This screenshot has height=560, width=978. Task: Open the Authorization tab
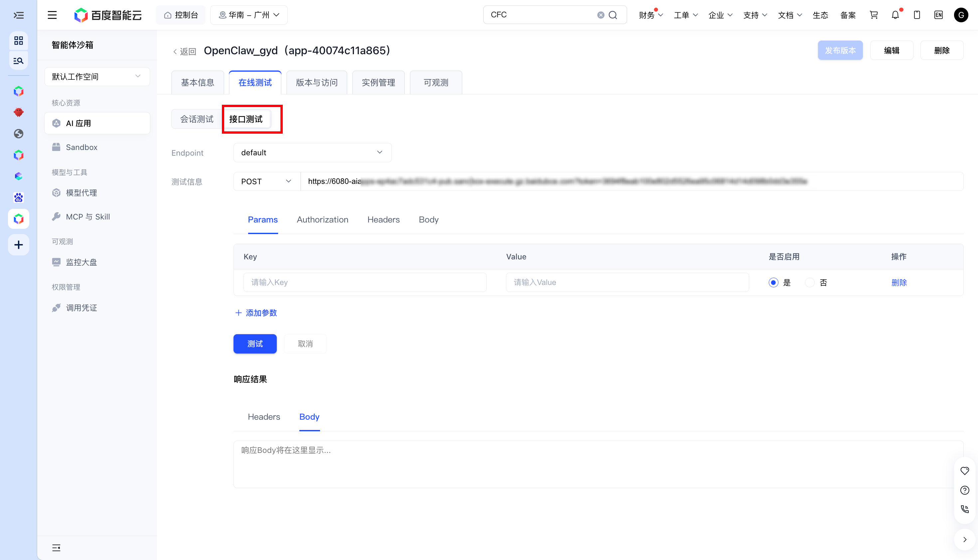pos(322,219)
